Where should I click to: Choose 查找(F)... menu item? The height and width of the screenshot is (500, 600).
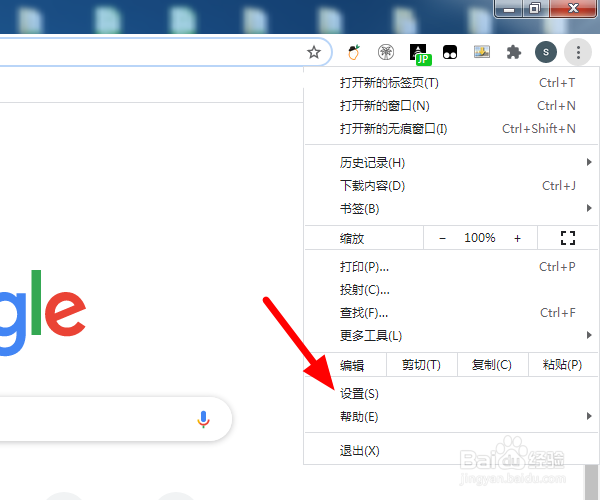click(x=451, y=313)
